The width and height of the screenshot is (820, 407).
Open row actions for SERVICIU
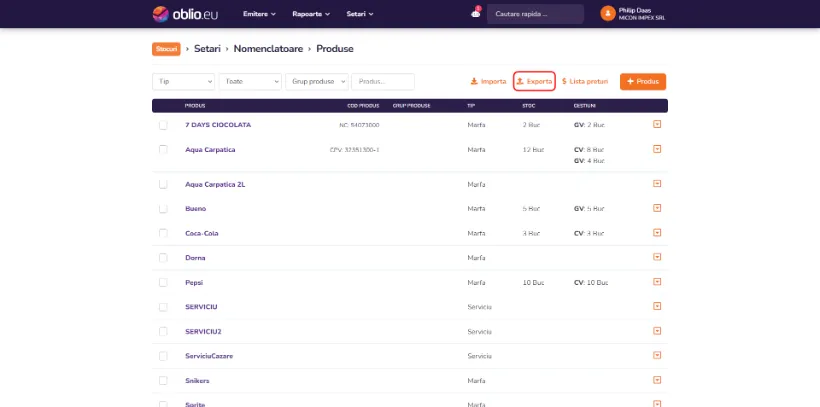(x=657, y=306)
